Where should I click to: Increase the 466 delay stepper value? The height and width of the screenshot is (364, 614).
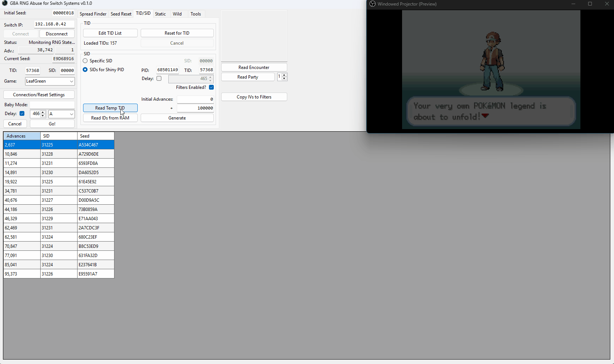pyautogui.click(x=43, y=112)
